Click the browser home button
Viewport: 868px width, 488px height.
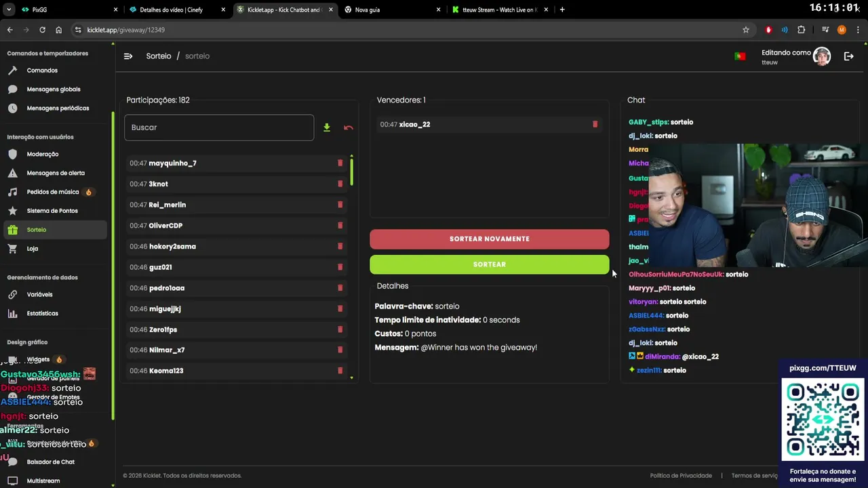pyautogui.click(x=59, y=30)
